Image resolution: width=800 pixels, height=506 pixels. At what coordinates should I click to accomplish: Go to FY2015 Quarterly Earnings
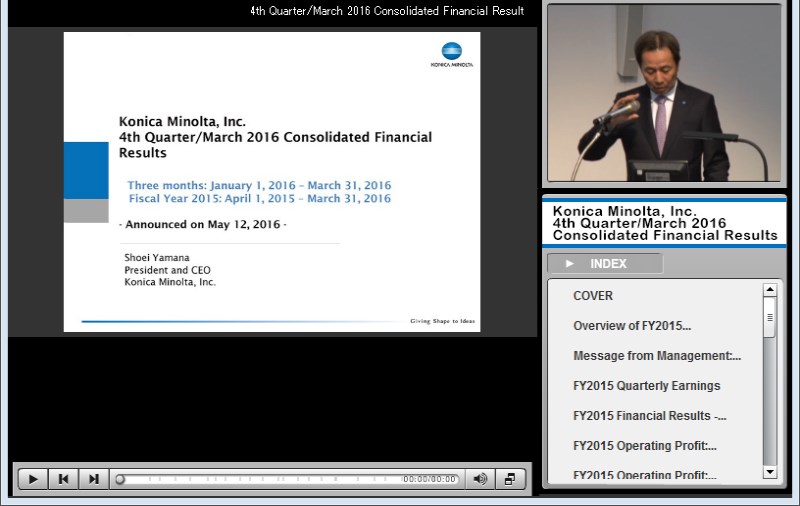pos(646,386)
